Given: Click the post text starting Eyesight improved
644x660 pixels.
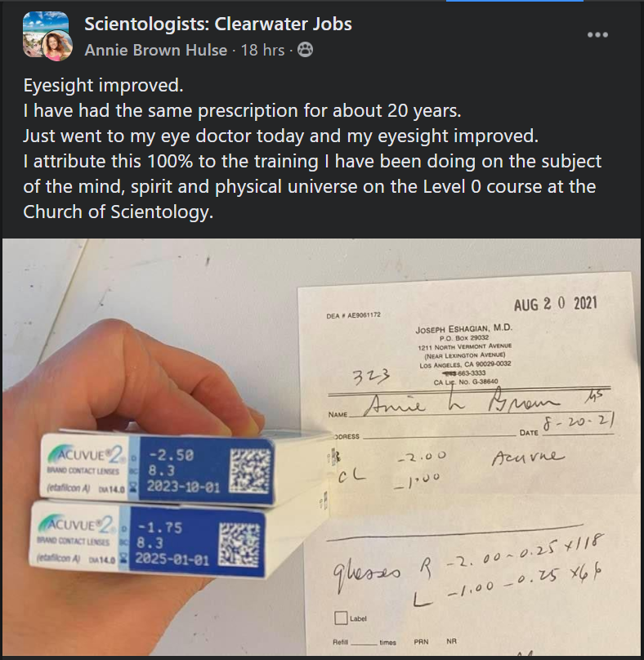Looking at the screenshot, I should pos(312,148).
